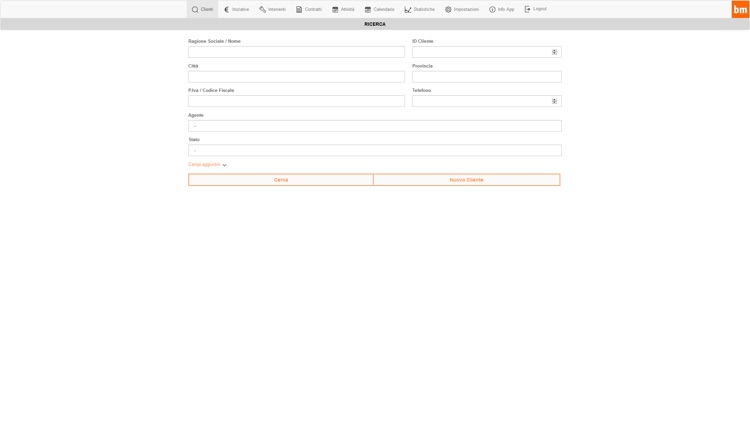Viewport: 750px width, 422px height.
Task: Click the Iniziative euro icon
Action: coord(227,10)
